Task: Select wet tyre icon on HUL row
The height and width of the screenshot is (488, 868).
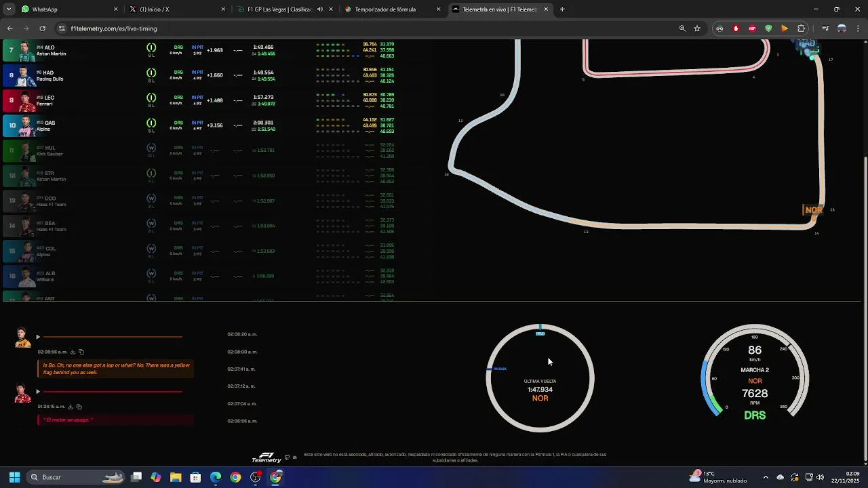Action: 151,148
